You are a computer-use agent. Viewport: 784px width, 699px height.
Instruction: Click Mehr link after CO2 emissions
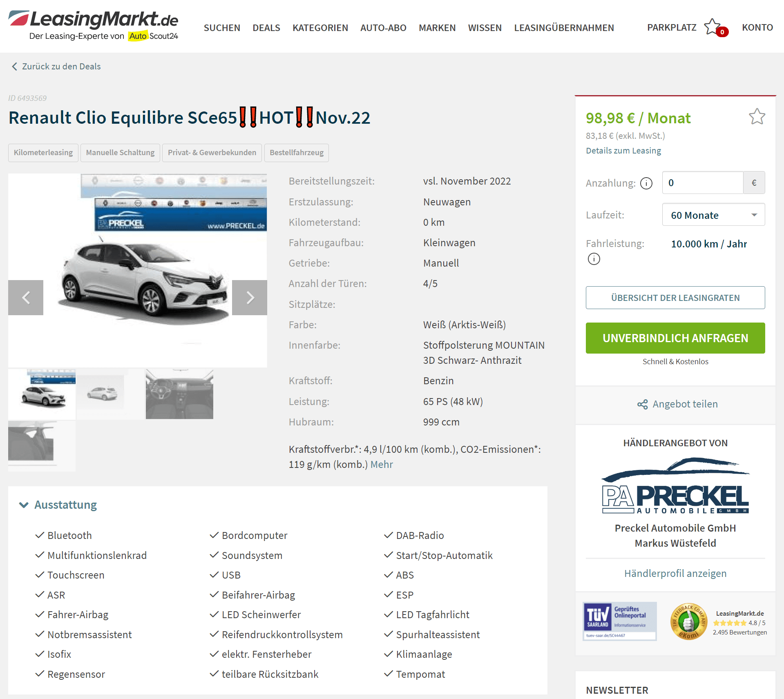click(x=382, y=465)
